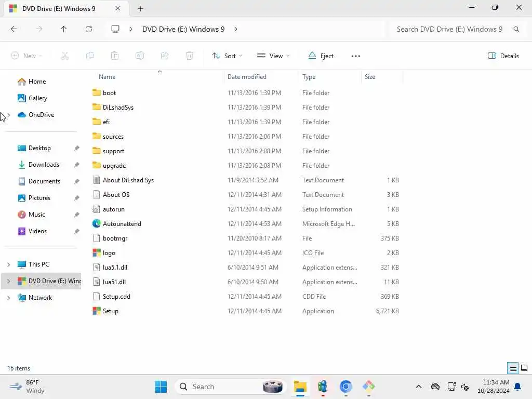Sort by the Date modified column
This screenshot has height=399, width=532.
247,77
